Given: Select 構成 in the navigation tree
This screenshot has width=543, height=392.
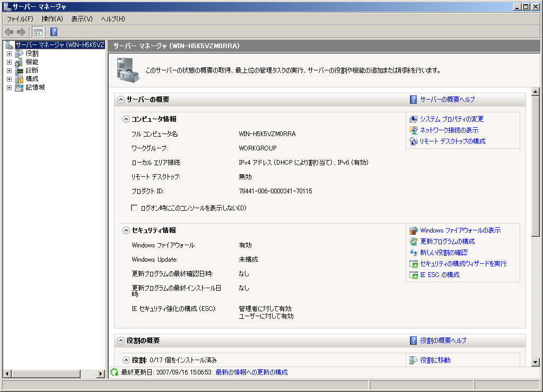Looking at the screenshot, I should click(x=32, y=79).
